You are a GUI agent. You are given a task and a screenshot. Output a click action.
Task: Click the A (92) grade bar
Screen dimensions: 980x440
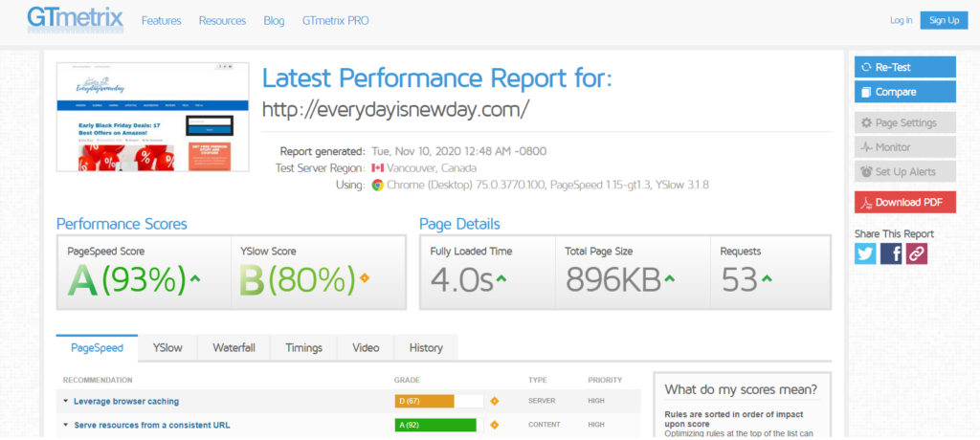pos(438,425)
